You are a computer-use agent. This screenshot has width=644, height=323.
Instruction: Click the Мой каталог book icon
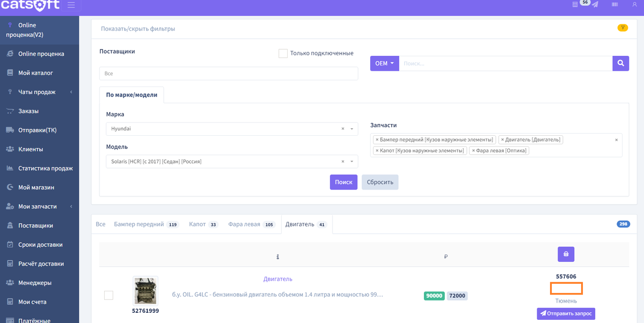click(10, 73)
